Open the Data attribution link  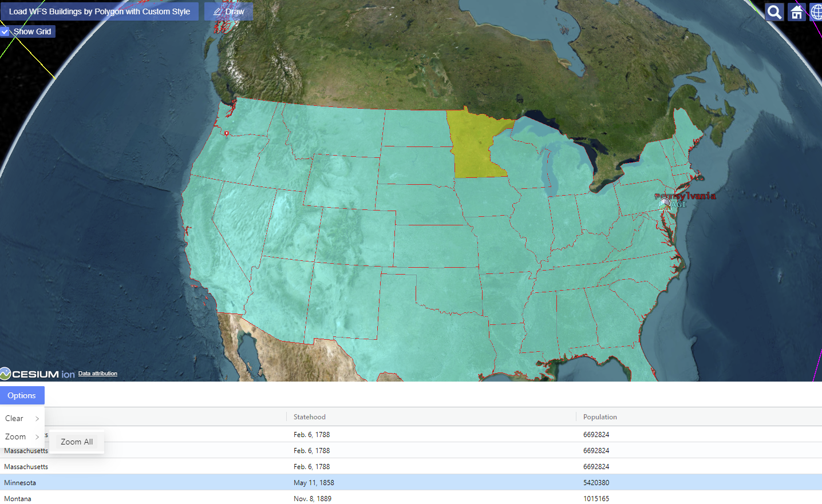(x=98, y=374)
